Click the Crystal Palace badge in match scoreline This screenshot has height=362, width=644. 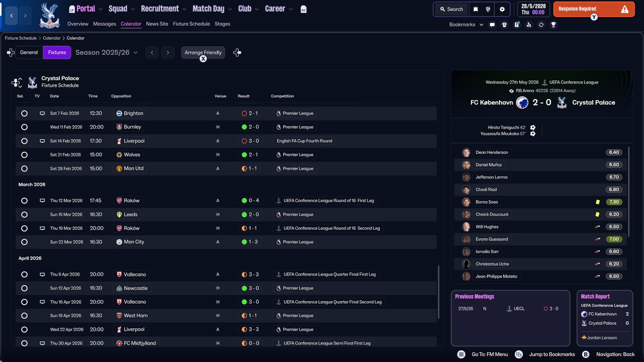[x=562, y=103]
